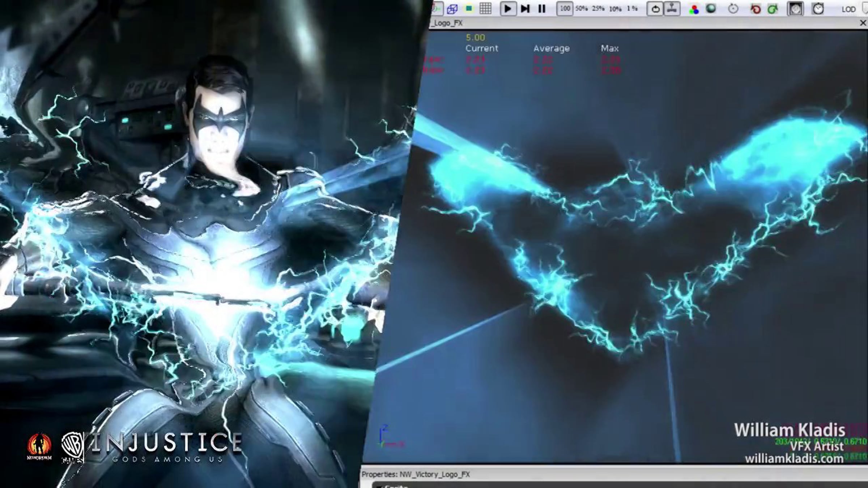Image resolution: width=868 pixels, height=488 pixels.
Task: Click the Properties: NW_Victory_Logo_FX panel title
Action: coord(416,474)
